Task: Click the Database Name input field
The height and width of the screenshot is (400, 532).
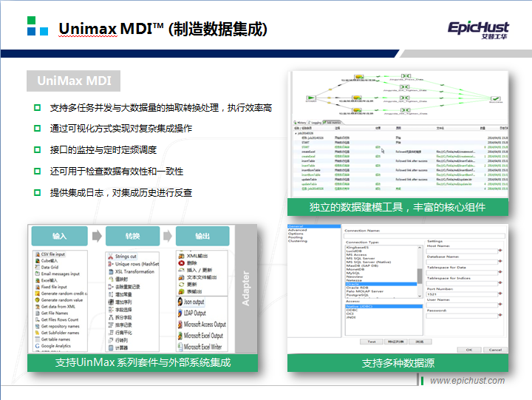Action: pyautogui.click(x=462, y=262)
